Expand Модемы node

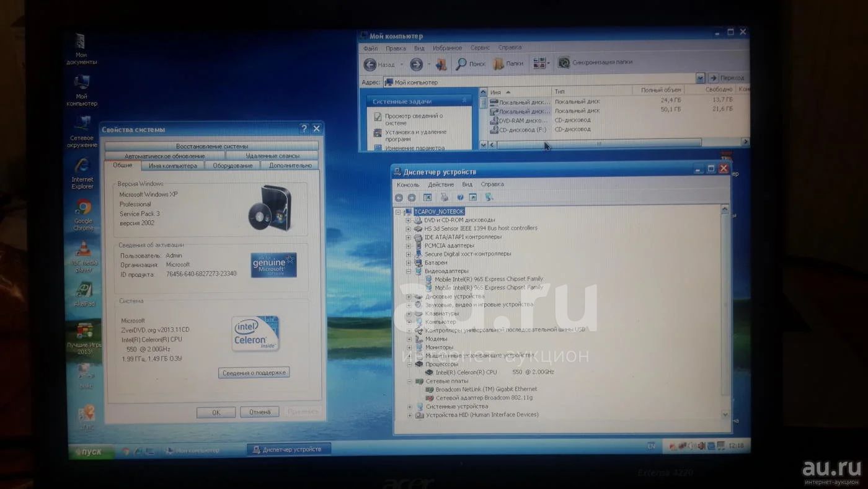[409, 339]
